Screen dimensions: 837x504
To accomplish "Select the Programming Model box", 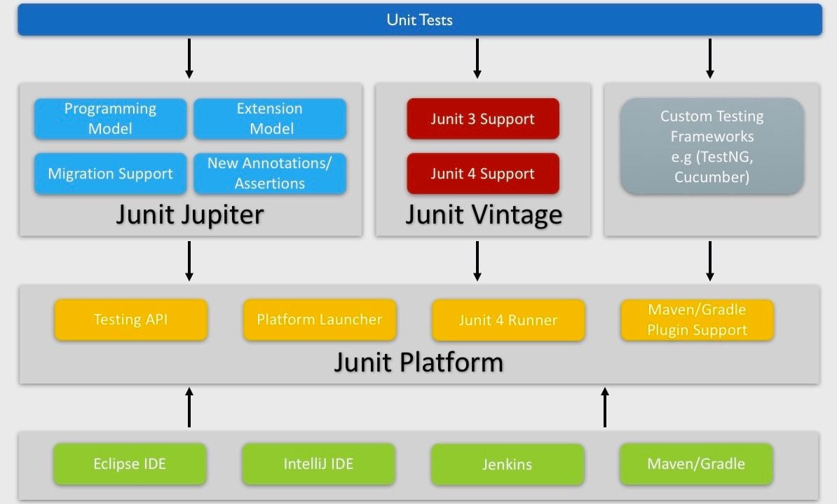I will 111,118.
